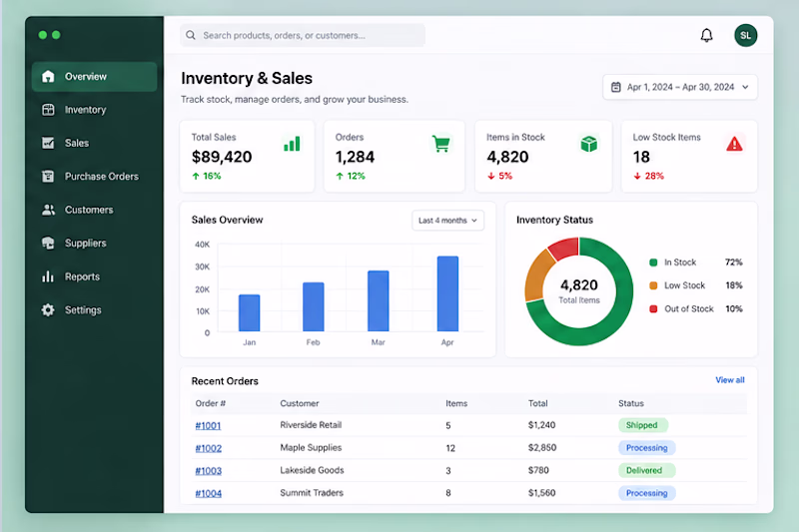Click the Inventory sidebar icon
The height and width of the screenshot is (532, 799).
click(x=48, y=110)
